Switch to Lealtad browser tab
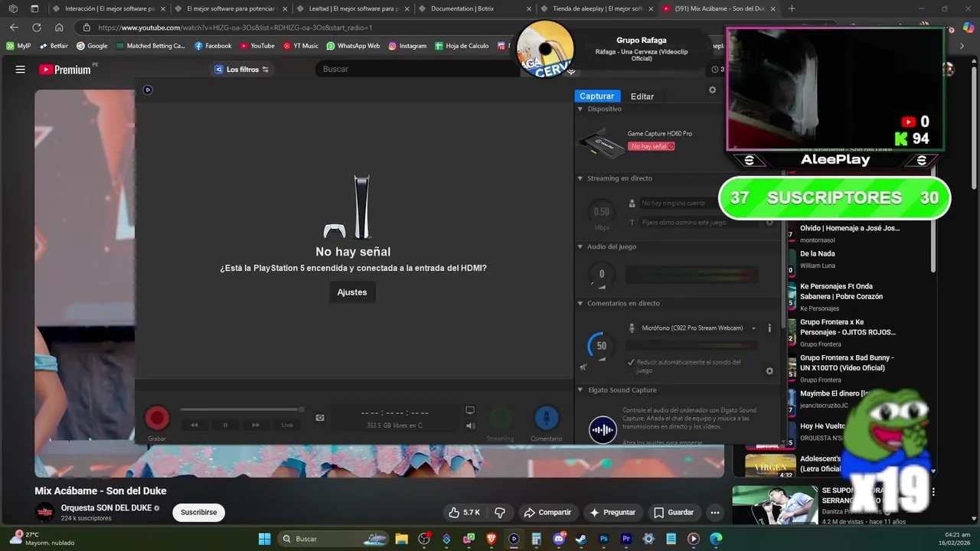 (x=351, y=9)
